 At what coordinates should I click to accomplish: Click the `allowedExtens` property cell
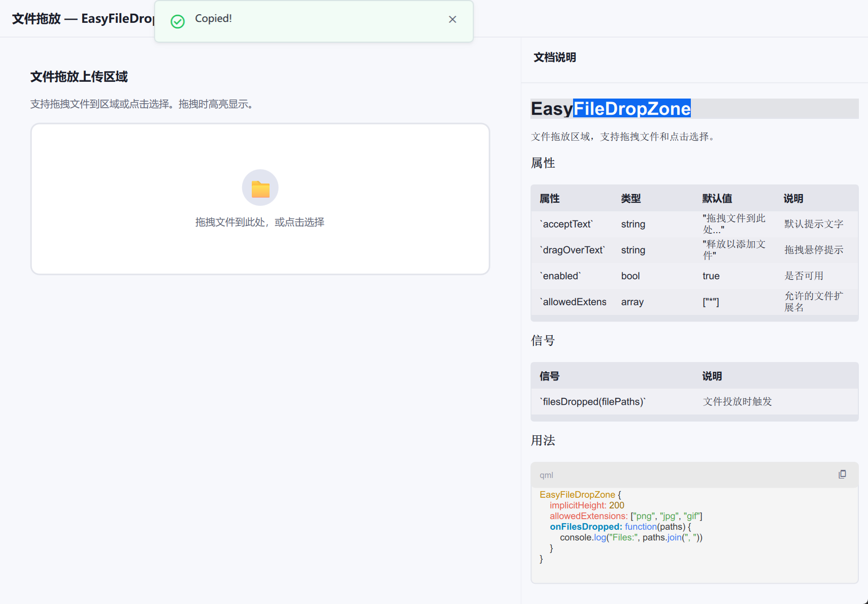[x=574, y=302]
